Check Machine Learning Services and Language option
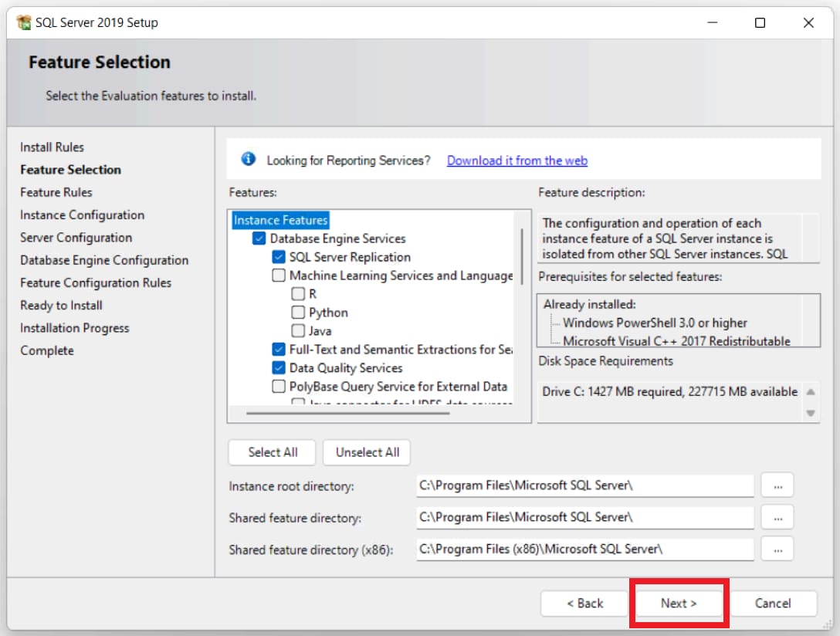The height and width of the screenshot is (636, 840). coord(279,276)
